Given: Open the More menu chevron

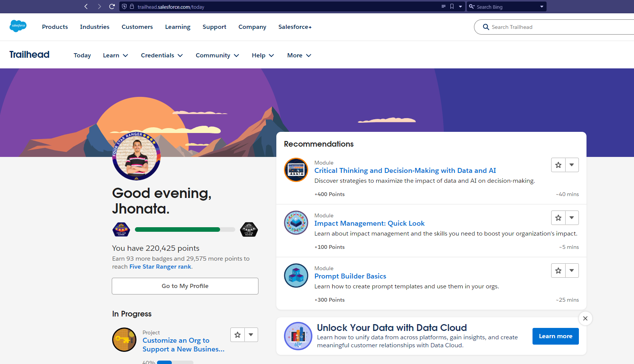Looking at the screenshot, I should click(309, 55).
